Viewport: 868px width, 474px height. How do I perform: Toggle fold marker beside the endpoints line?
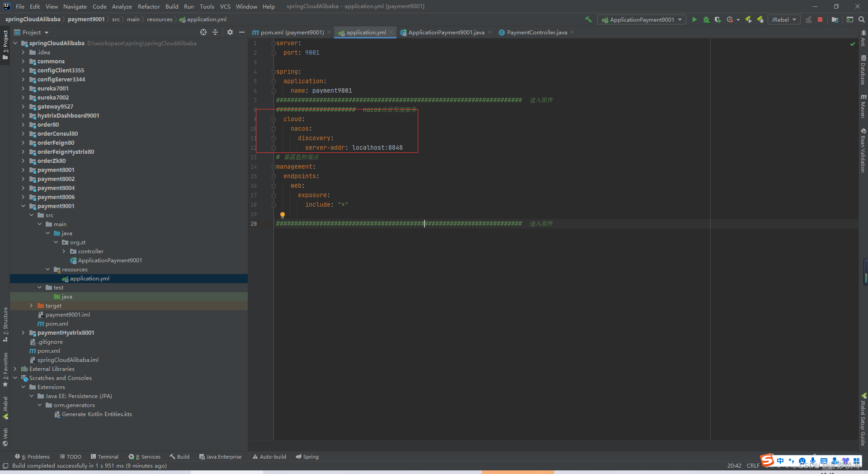(274, 176)
